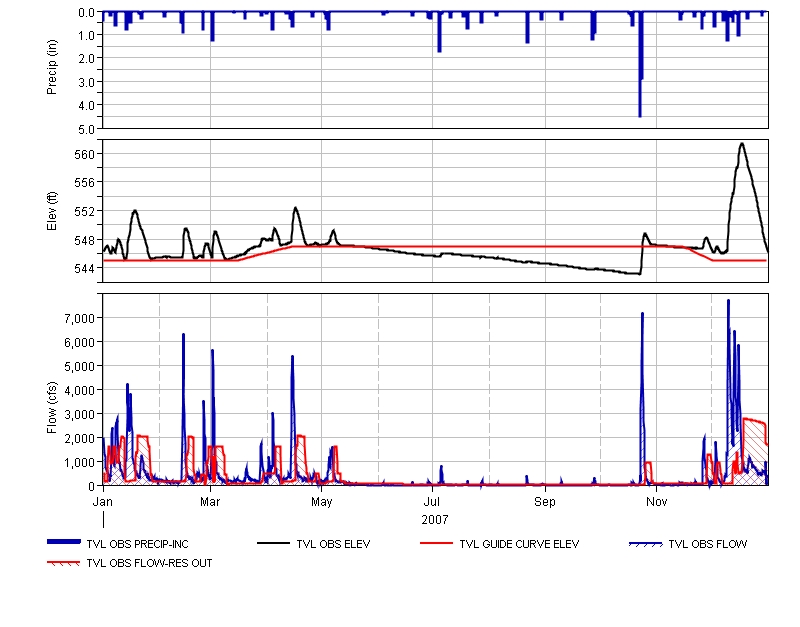
Task: Pick the 'TVL GUIDE CURVE ELEV' legend text
Action: pos(519,544)
